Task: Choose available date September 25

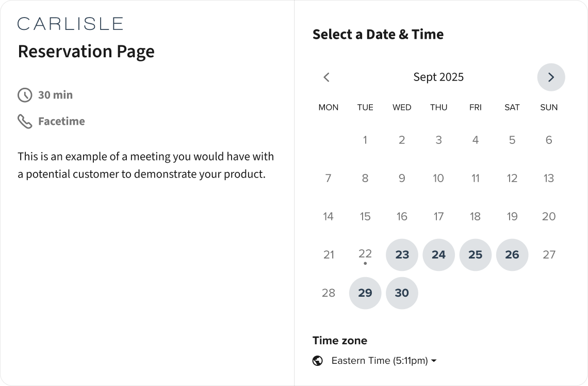Action: [x=475, y=254]
